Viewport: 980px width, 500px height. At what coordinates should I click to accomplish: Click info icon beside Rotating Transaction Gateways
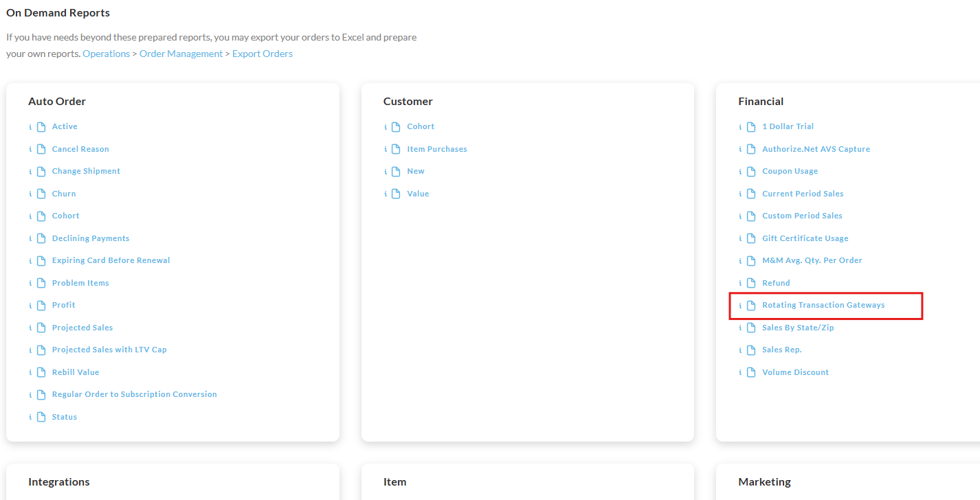(740, 306)
